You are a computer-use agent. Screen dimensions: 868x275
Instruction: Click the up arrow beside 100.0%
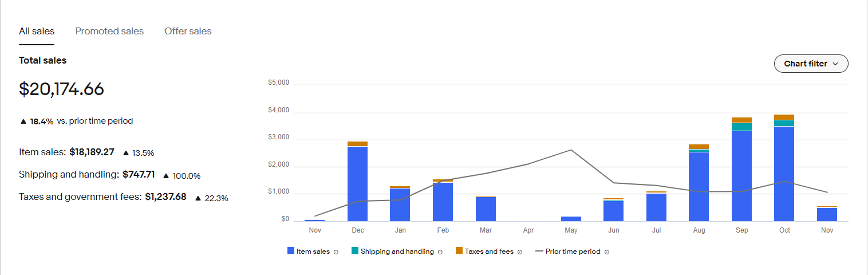[x=166, y=175]
